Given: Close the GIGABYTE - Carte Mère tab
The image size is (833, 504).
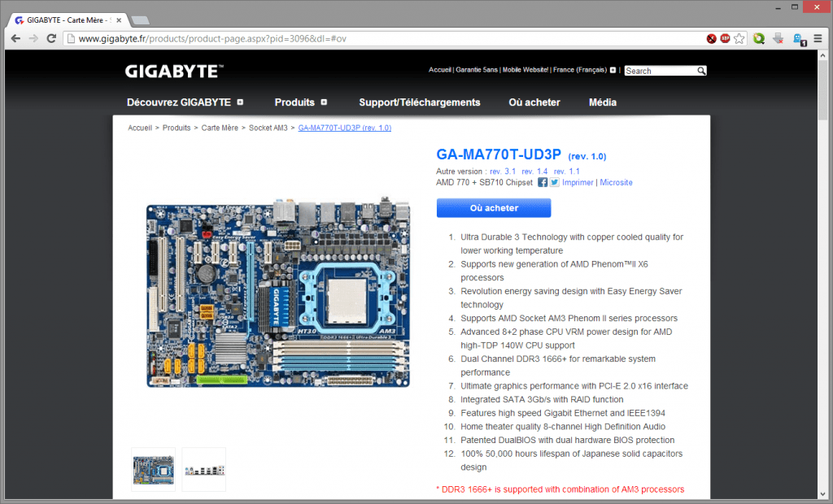Looking at the screenshot, I should 119,20.
